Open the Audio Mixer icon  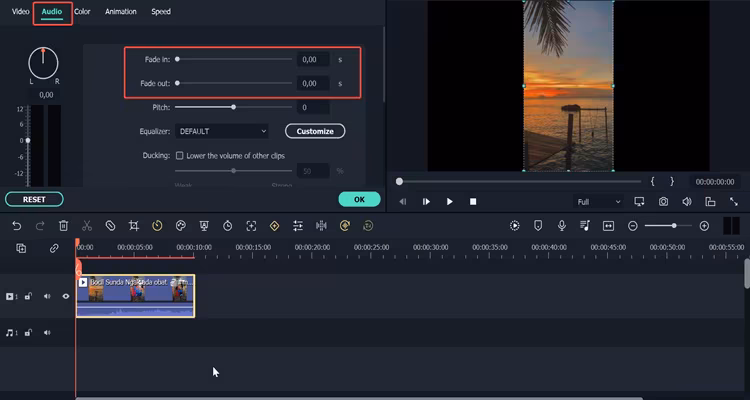(x=585, y=226)
